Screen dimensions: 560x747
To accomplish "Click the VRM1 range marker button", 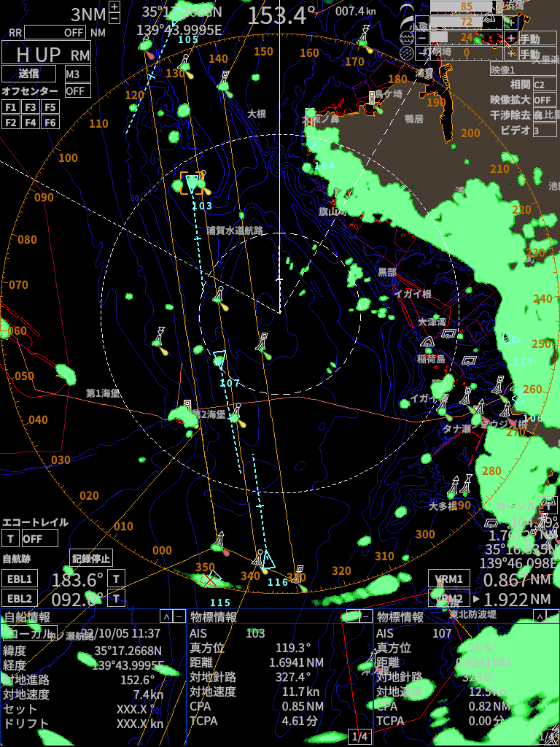I will pos(449,579).
